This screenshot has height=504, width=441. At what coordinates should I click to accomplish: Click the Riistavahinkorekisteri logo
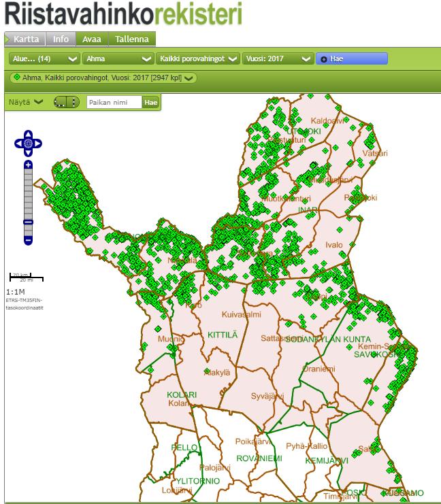point(123,14)
